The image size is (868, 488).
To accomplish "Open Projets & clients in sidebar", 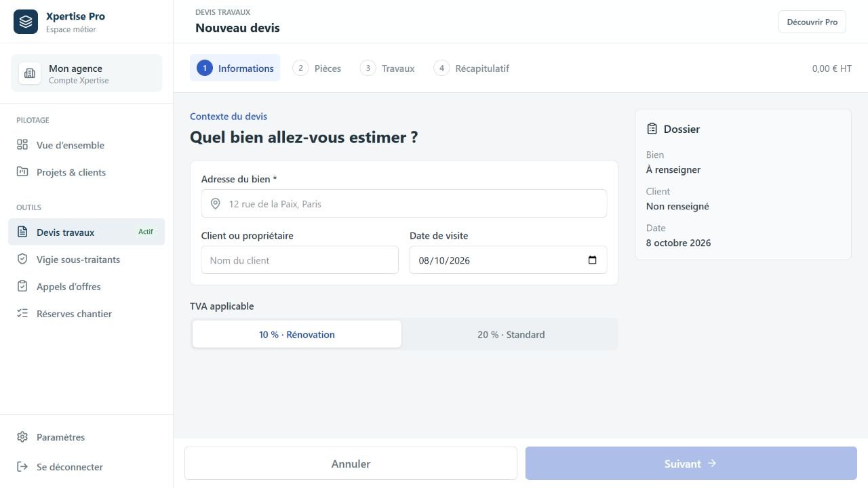I will 87,172.
